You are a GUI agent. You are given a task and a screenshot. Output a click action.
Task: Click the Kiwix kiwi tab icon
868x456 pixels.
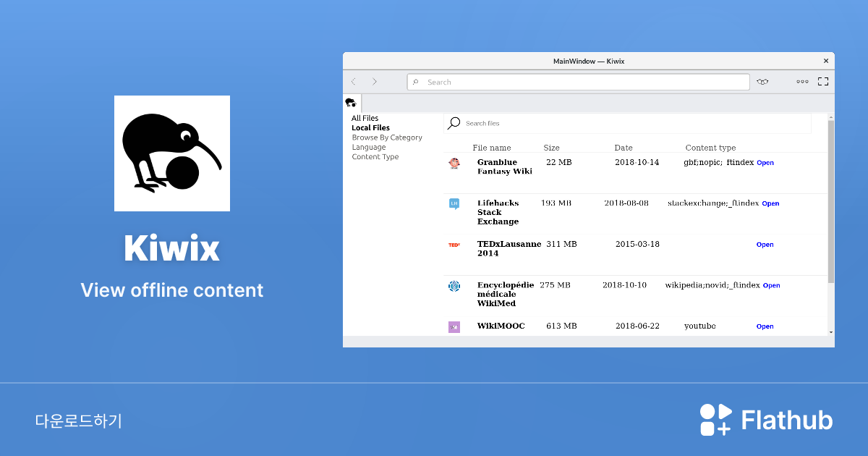pyautogui.click(x=352, y=102)
